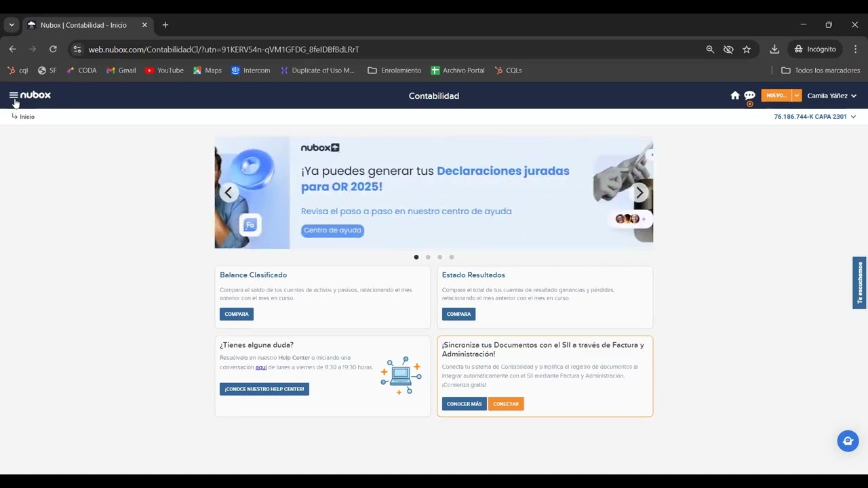Click ¡CONOCE NUESTRO HELP CENTER! button
The width and height of the screenshot is (868, 488).
point(264,389)
